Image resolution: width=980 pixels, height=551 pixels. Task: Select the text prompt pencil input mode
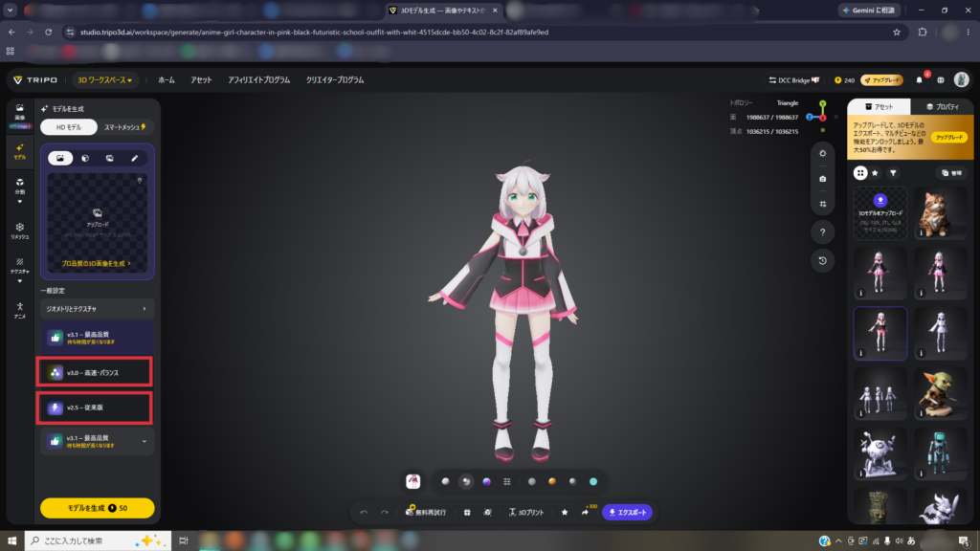[134, 158]
